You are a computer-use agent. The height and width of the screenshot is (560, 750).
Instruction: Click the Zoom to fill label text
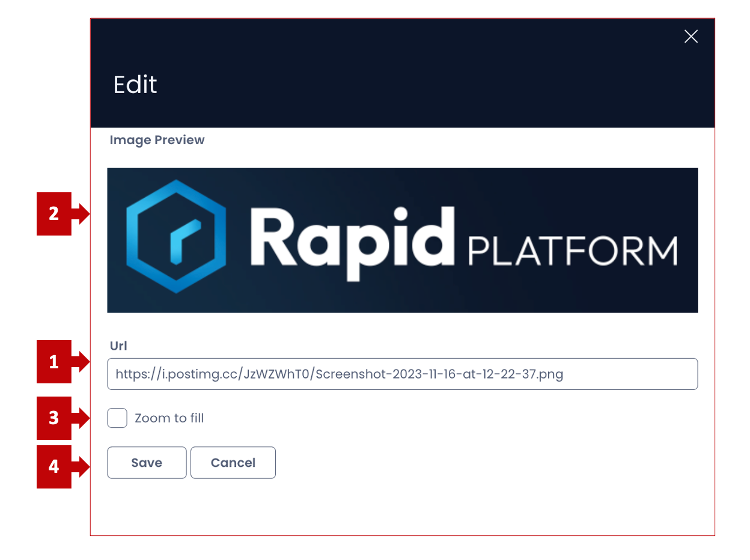(x=169, y=418)
